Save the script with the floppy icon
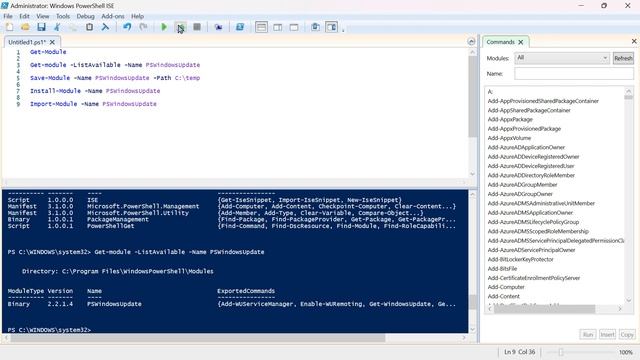The image size is (640, 360). pyautogui.click(x=41, y=27)
